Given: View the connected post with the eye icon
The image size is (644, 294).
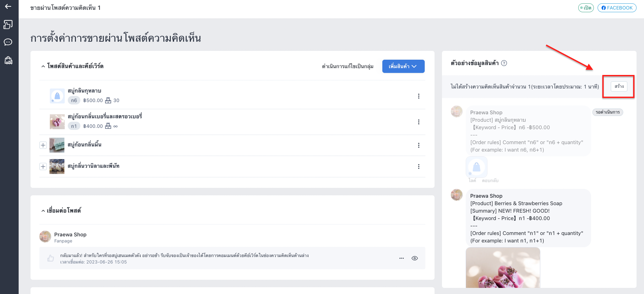Looking at the screenshot, I should 415,258.
